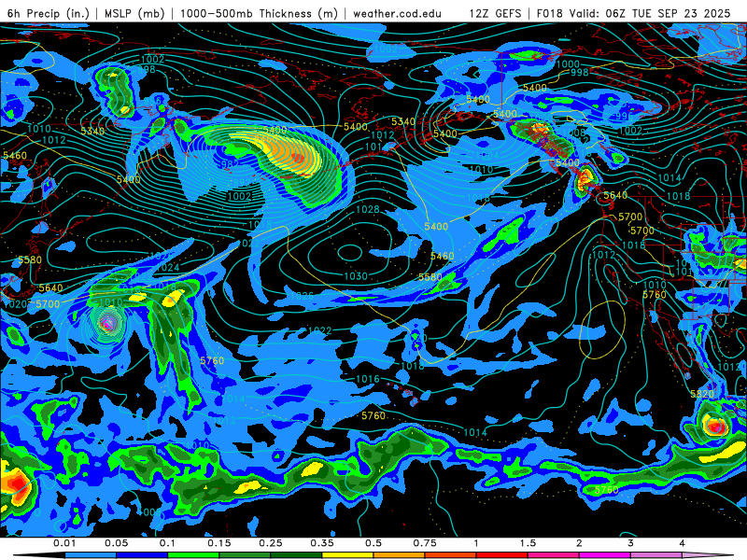
Task: Open the weather.cod.edu text in header
Action: tap(397, 13)
